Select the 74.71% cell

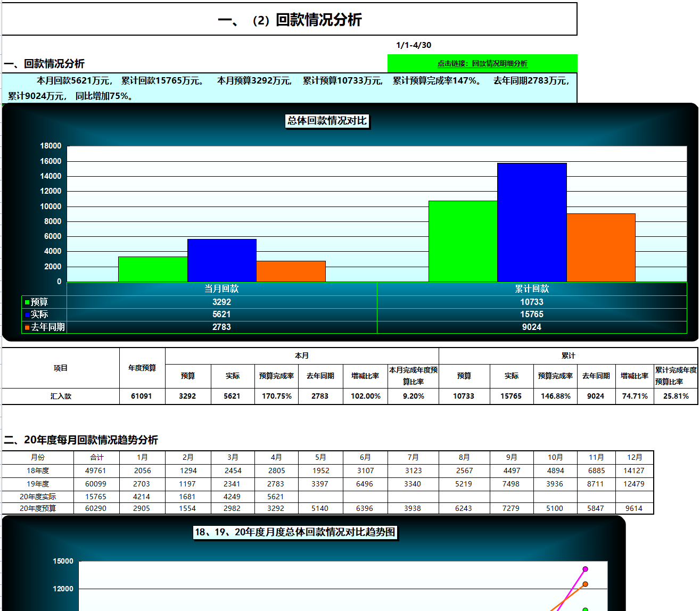635,397
